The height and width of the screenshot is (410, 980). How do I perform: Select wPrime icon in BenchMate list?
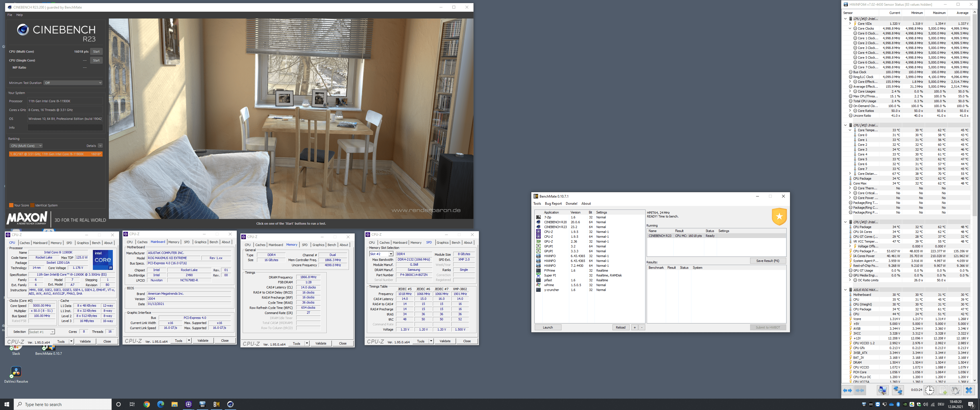[x=538, y=285]
